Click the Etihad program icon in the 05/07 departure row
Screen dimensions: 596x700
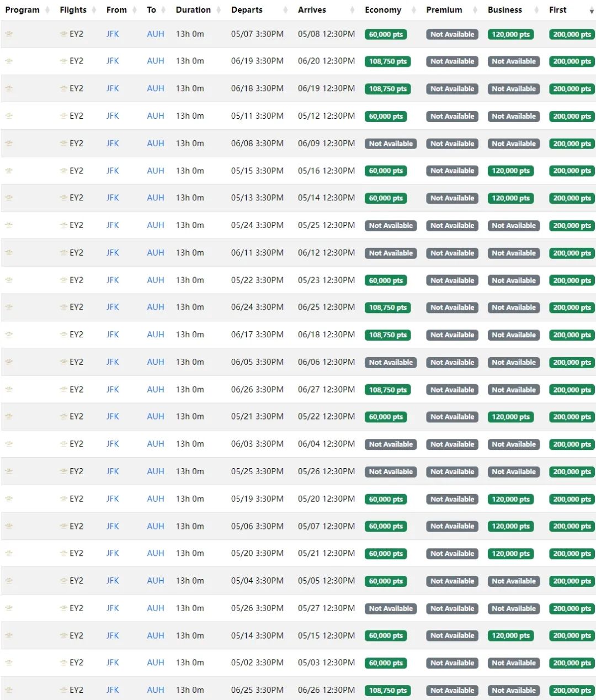tap(9, 34)
